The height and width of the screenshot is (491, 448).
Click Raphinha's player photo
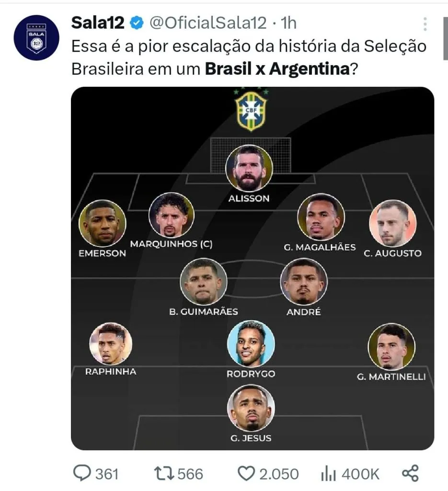111,343
